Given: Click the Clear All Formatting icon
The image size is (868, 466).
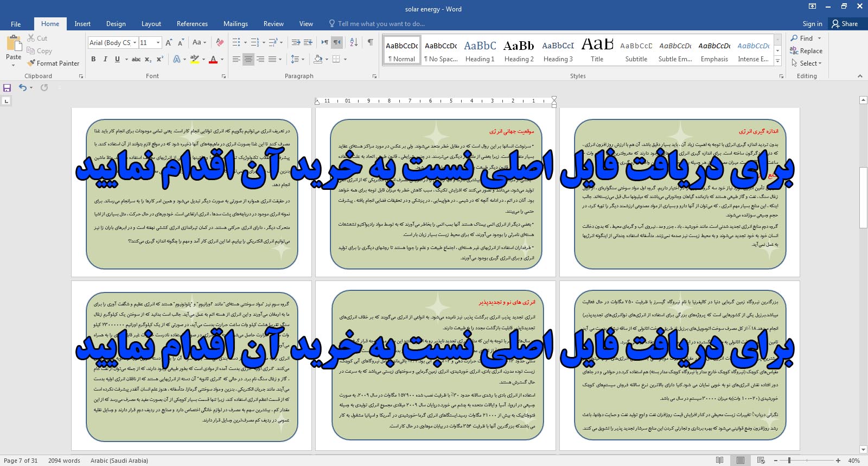Looking at the screenshot, I should 220,42.
